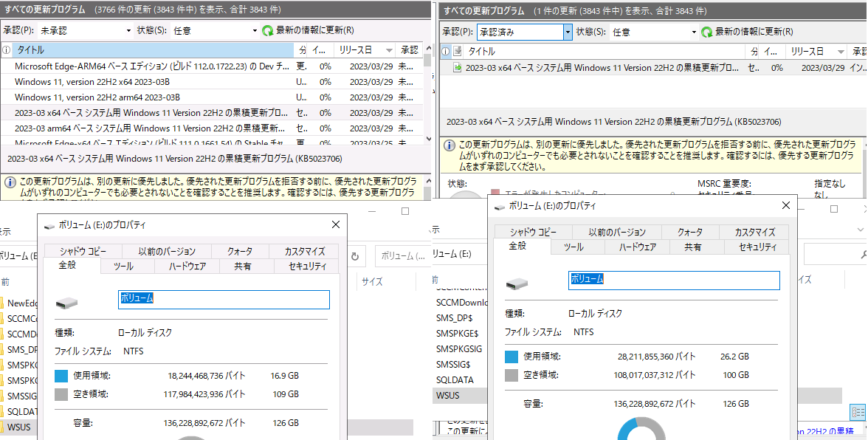868x440 pixels.
Task: Select 2023-03 x64 cumulative update row in 承認済み list
Action: pos(654,68)
